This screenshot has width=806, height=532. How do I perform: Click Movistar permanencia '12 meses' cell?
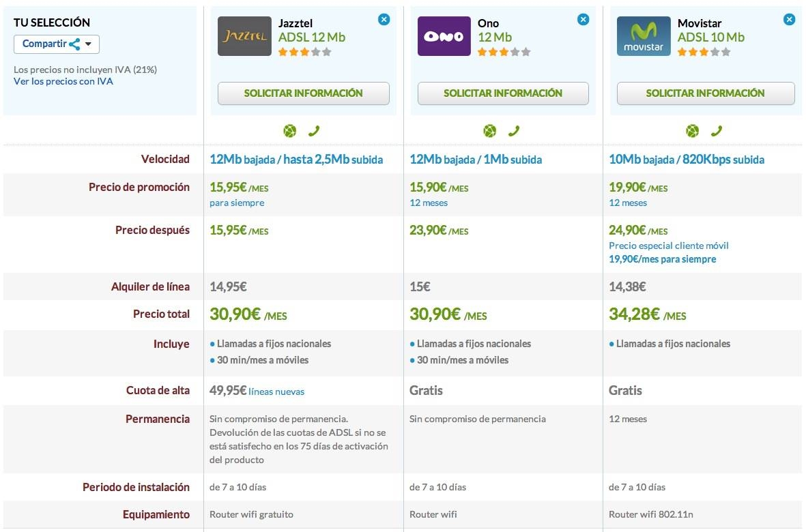628,419
